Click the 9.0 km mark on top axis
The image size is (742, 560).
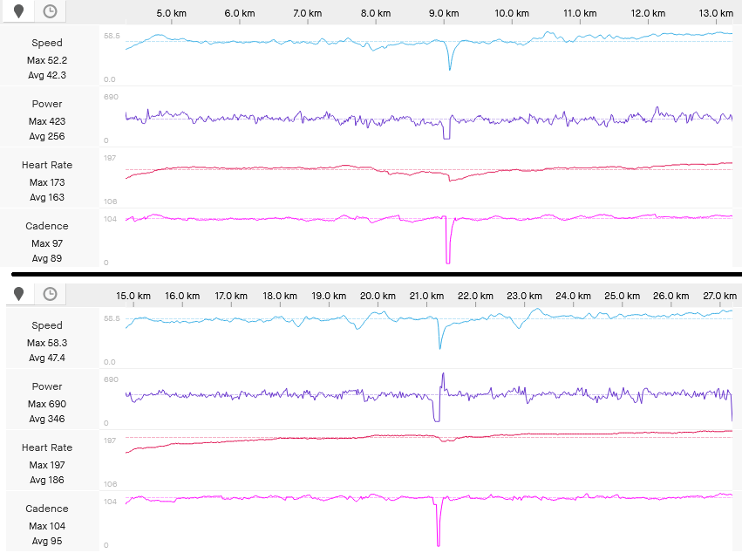pos(444,14)
